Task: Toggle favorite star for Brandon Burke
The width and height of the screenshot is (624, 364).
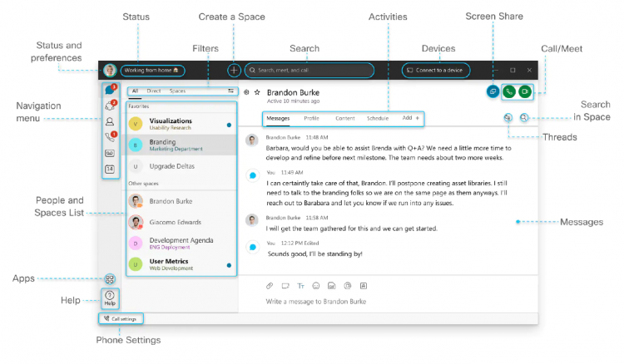Action: click(258, 91)
